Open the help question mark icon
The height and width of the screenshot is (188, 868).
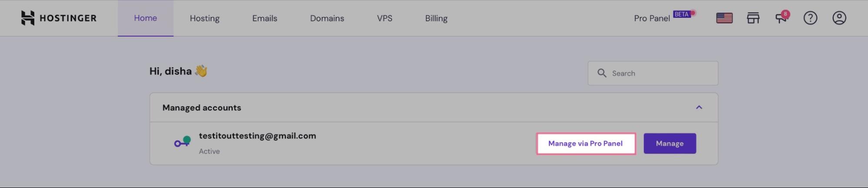(x=810, y=18)
